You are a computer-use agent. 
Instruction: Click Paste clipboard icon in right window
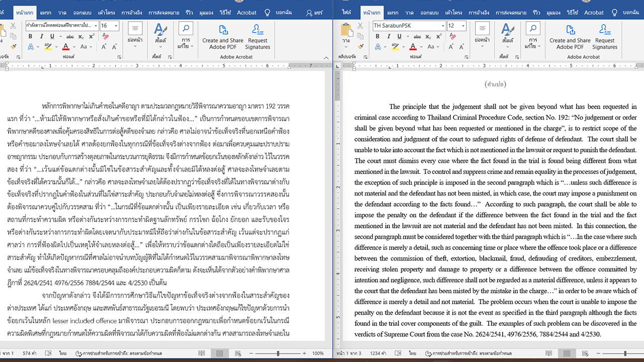[346, 29]
